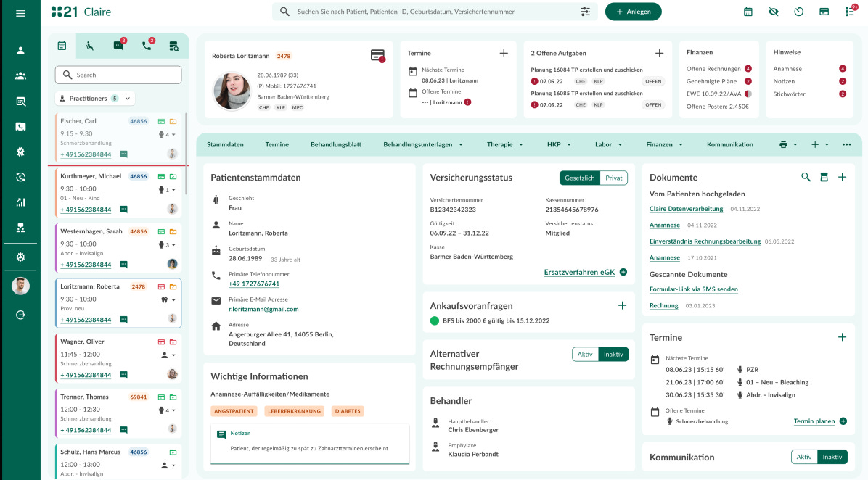
Task: Open task list with notification badge
Action: point(851,11)
